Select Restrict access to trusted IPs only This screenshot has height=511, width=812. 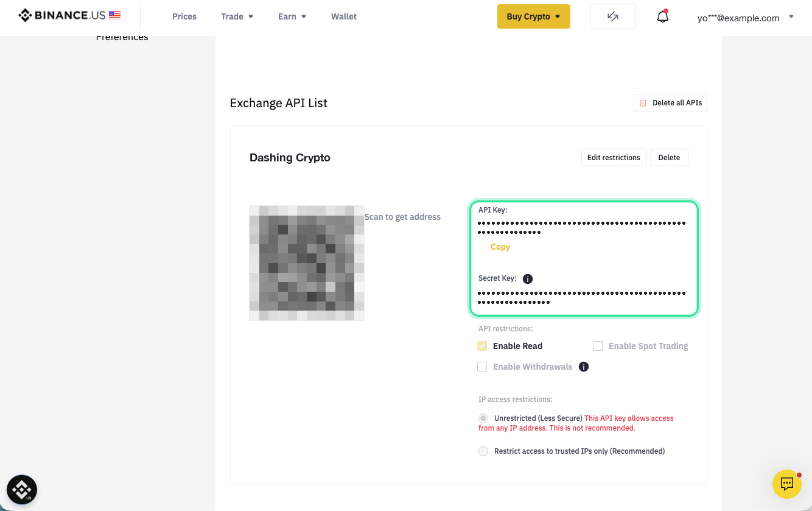[x=483, y=451]
